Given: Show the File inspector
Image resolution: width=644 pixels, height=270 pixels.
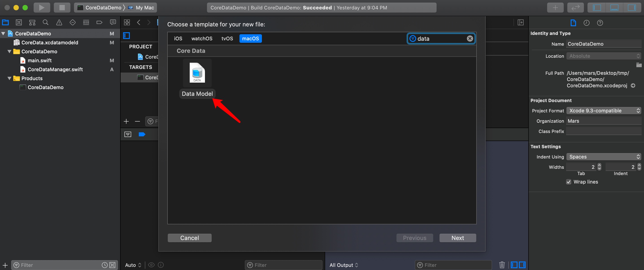Looking at the screenshot, I should click(573, 23).
